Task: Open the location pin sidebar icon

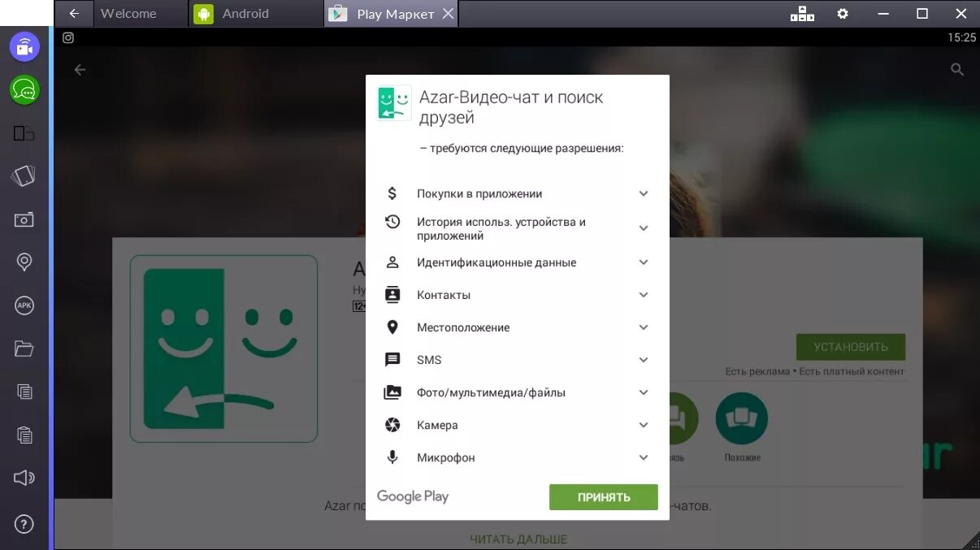Action: (x=24, y=262)
